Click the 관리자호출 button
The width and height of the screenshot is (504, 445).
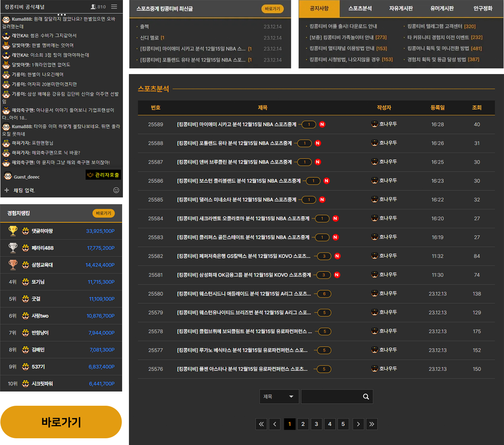click(x=103, y=175)
